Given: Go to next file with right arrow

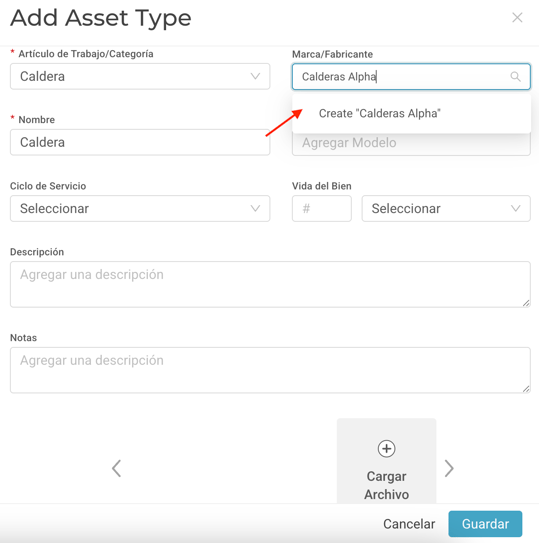Looking at the screenshot, I should (x=449, y=468).
